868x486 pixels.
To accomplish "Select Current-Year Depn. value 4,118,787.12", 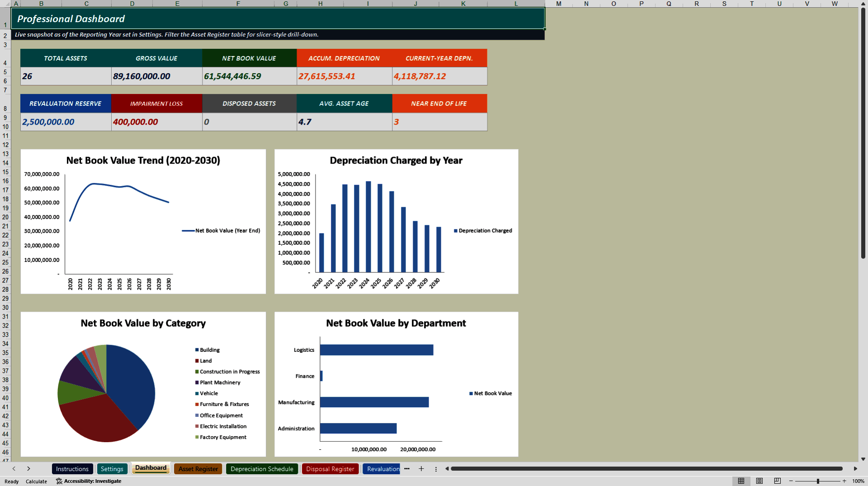I will click(440, 76).
